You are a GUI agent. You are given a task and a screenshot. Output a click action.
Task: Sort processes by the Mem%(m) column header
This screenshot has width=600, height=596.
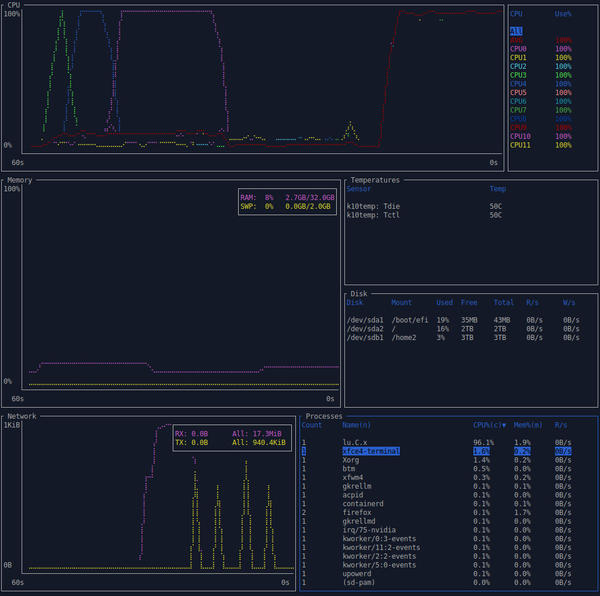point(528,425)
